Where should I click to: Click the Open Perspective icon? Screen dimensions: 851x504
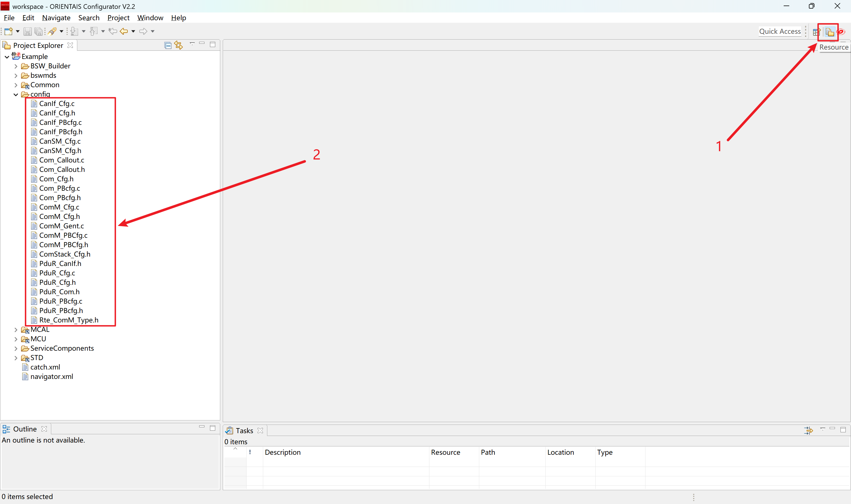tap(816, 32)
